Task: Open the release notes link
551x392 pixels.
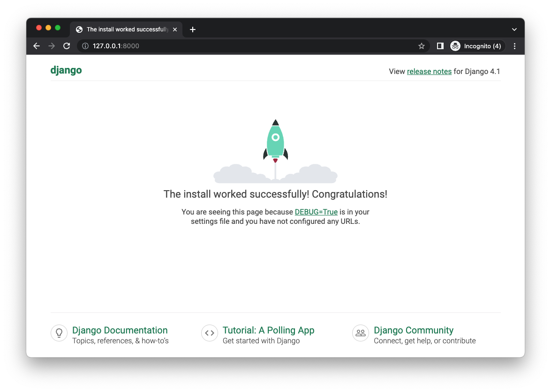Action: [429, 72]
